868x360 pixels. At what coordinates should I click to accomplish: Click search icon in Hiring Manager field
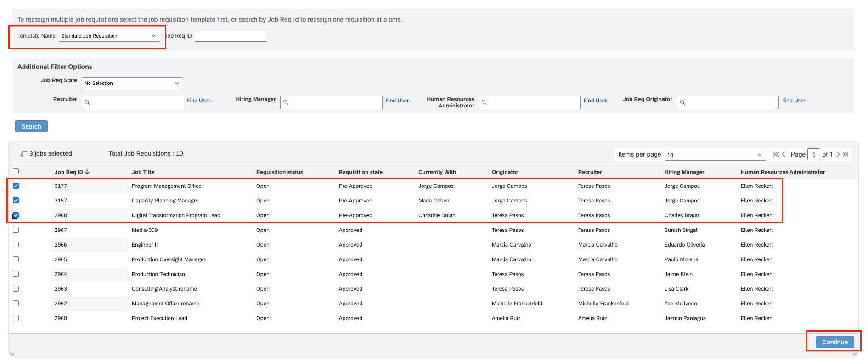pos(286,102)
